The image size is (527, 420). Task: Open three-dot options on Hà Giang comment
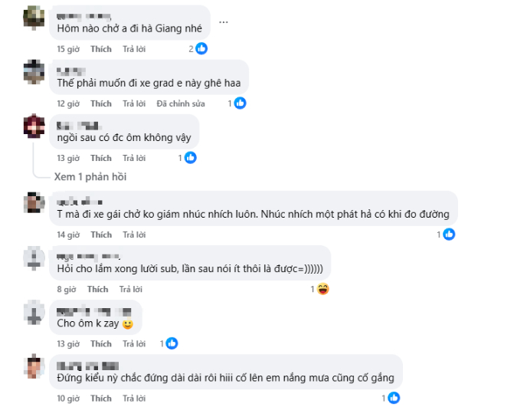[223, 22]
